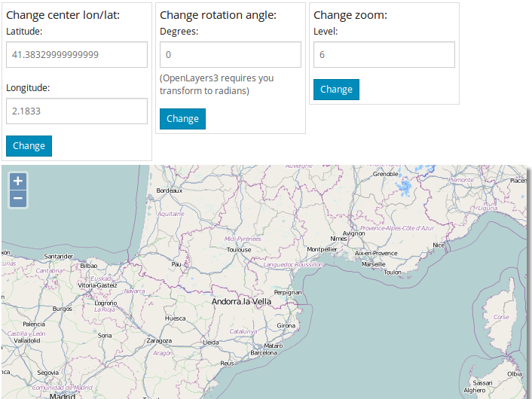The width and height of the screenshot is (532, 399).
Task: Click Perpignan on the map
Action: (288, 291)
